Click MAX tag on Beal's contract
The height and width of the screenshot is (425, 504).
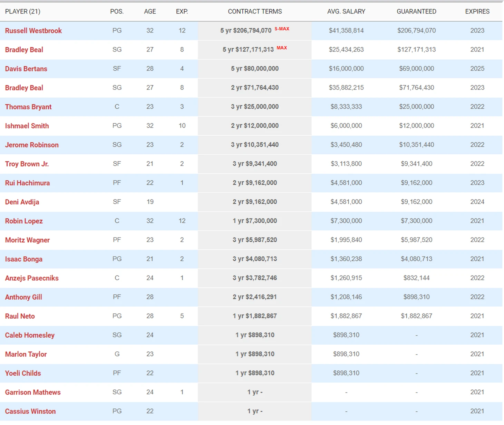pos(282,48)
